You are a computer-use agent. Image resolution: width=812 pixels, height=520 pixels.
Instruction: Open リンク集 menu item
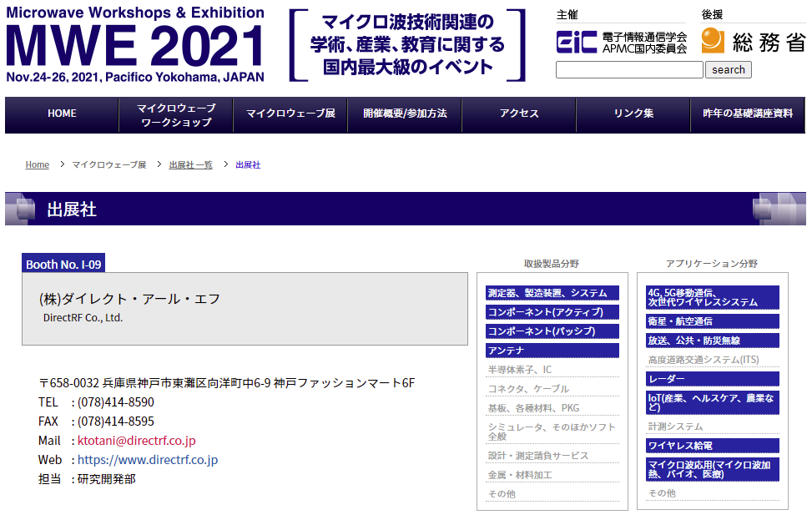pos(633,114)
